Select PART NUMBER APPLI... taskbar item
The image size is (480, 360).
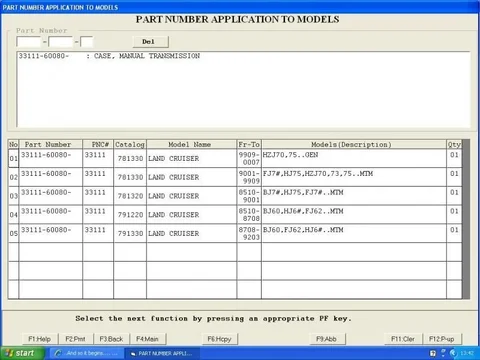162,353
